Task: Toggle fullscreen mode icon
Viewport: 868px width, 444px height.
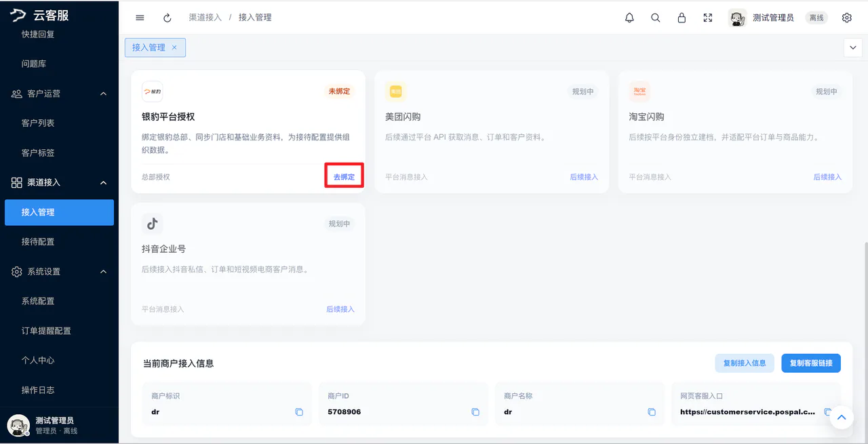Action: pos(708,18)
